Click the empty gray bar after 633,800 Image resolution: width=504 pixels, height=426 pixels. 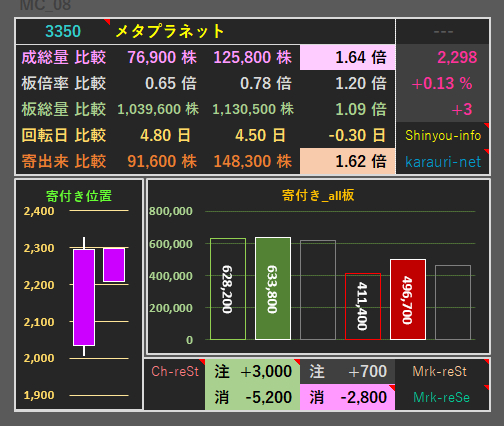(x=318, y=290)
